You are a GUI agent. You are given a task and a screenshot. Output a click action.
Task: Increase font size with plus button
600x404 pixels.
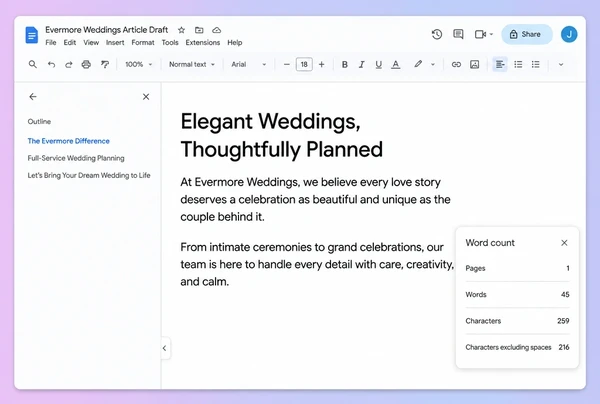point(322,64)
